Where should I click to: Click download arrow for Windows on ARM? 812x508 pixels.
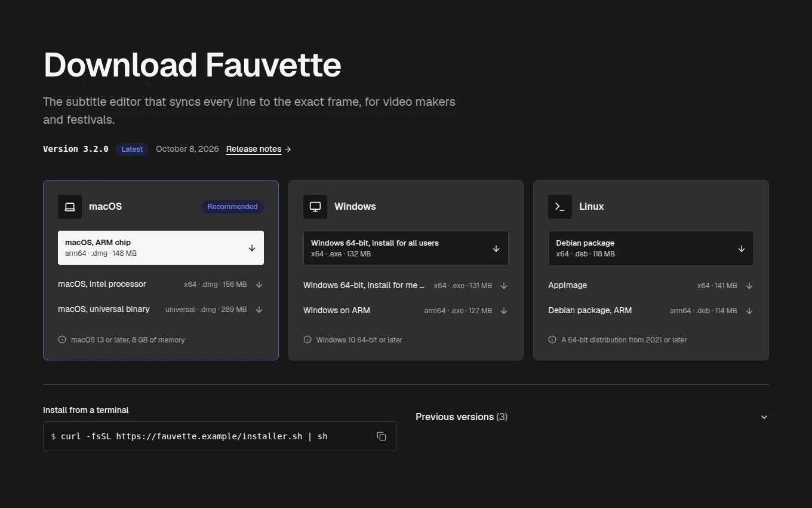pyautogui.click(x=504, y=311)
